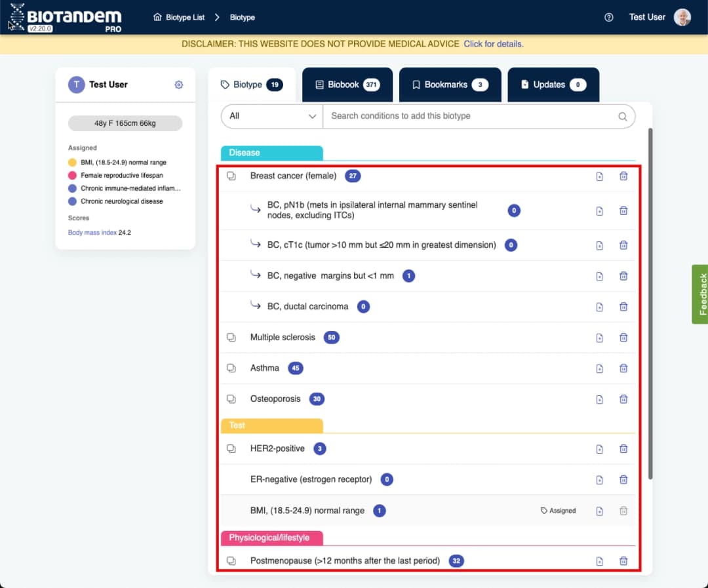Click search magnifier icon in conditions field
Image resolution: width=708 pixels, height=588 pixels.
pyautogui.click(x=622, y=117)
